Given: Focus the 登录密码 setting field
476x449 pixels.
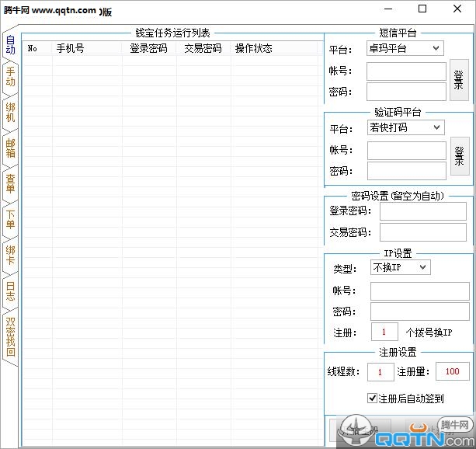Looking at the screenshot, I should 423,211.
